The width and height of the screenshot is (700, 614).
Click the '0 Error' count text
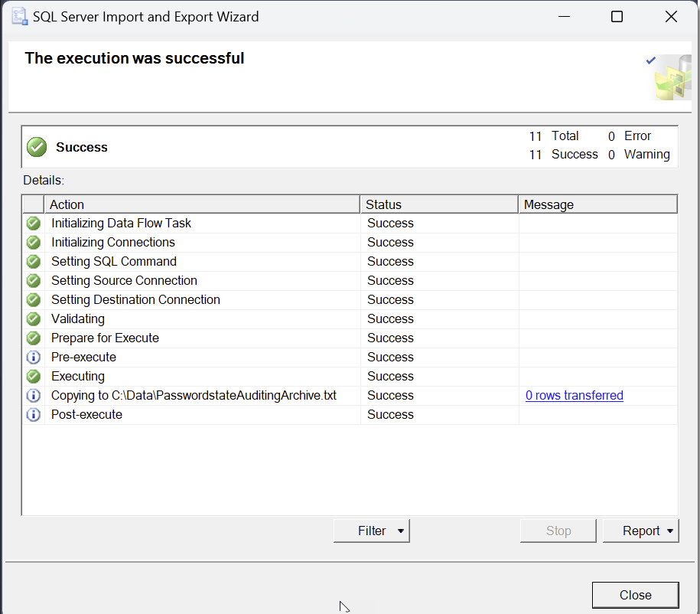629,136
